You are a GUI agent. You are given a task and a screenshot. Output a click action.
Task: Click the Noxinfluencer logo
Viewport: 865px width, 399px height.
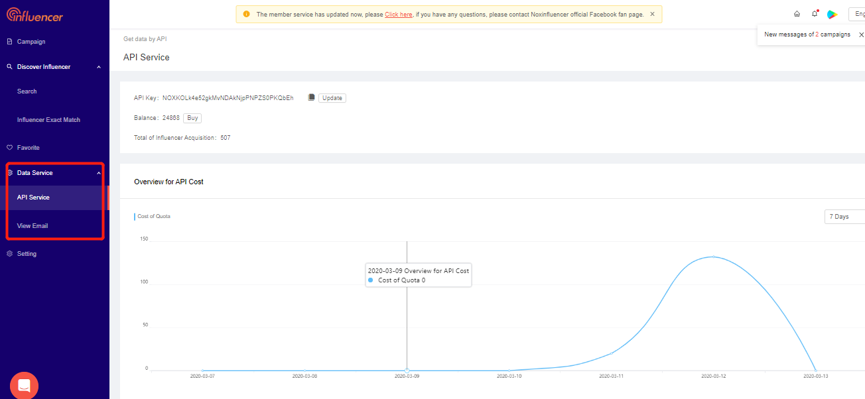[x=35, y=15]
